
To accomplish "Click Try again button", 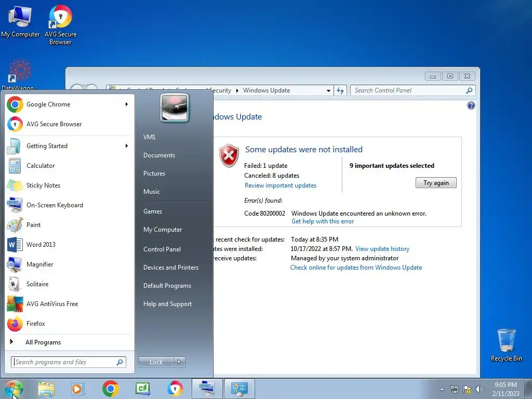I will pos(436,183).
